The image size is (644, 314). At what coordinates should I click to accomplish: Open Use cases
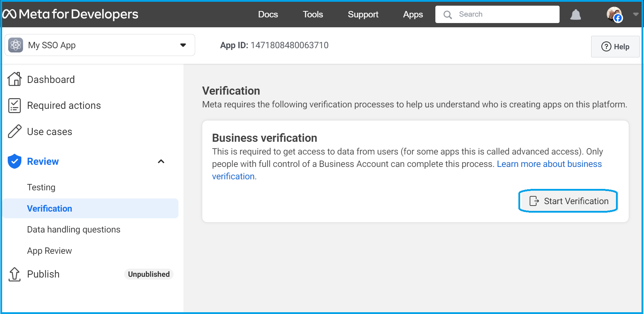tap(50, 132)
